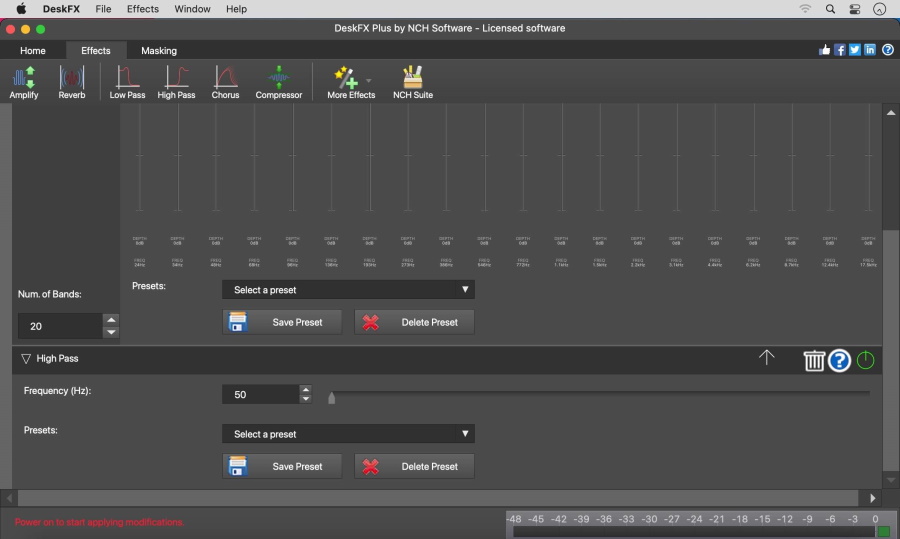Click the vertical scrollbar down arrow
This screenshot has width=900, height=539.
coord(891,480)
